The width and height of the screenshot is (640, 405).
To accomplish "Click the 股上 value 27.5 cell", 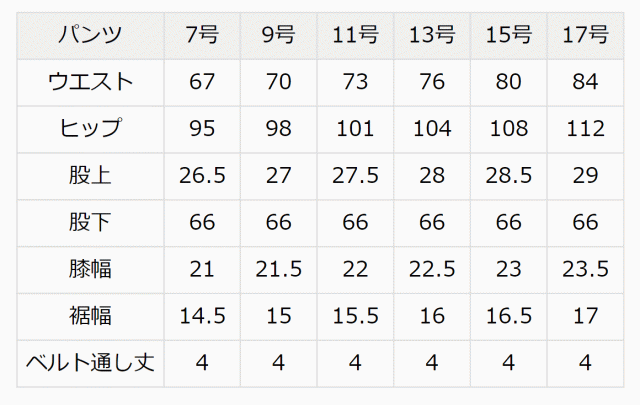I will (x=355, y=175).
